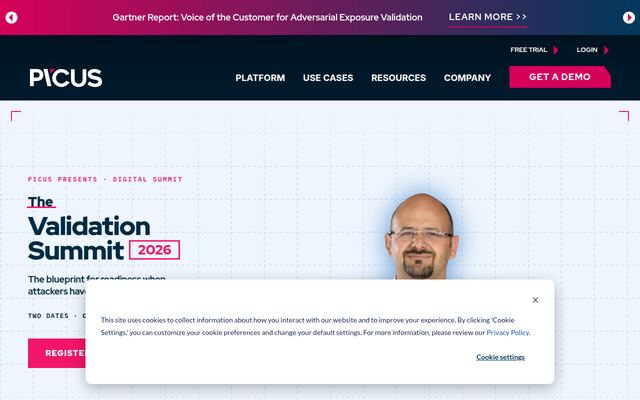This screenshot has height=400, width=640.
Task: Open the Platform menu
Action: coord(260,78)
